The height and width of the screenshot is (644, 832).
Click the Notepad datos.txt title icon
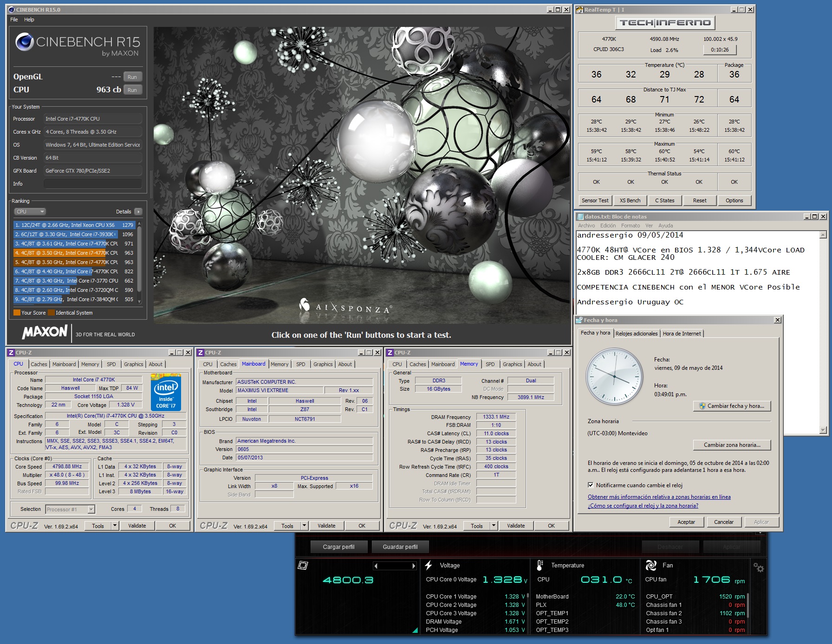pyautogui.click(x=580, y=217)
